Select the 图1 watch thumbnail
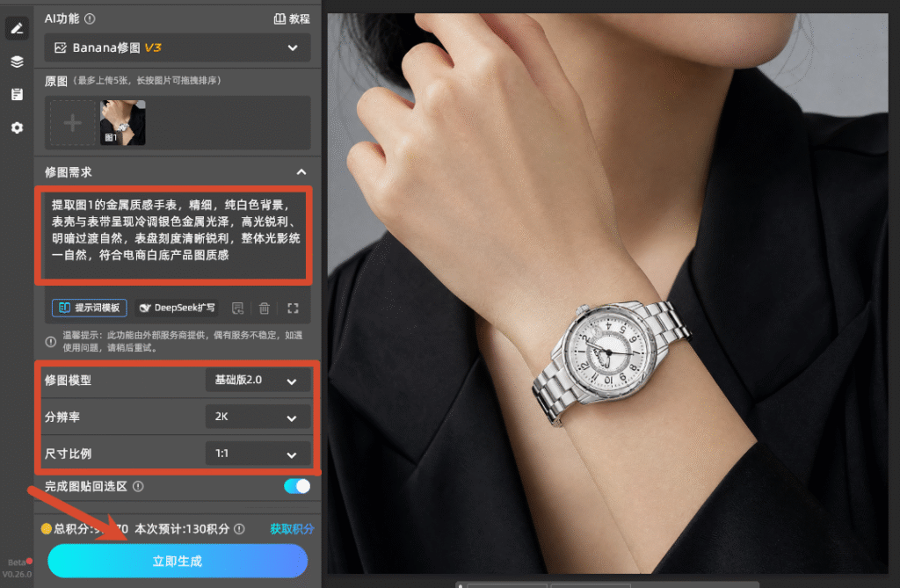The height and width of the screenshot is (588, 900). point(122,123)
